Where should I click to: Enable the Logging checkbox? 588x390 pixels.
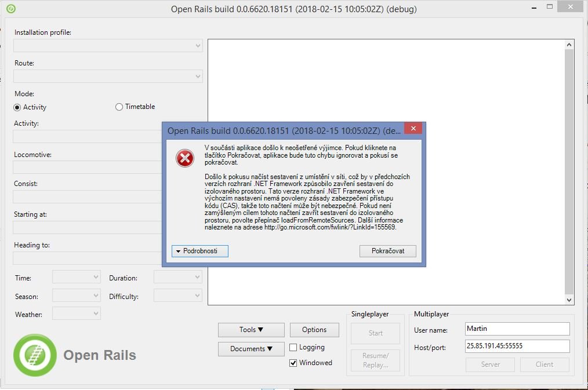coord(293,348)
